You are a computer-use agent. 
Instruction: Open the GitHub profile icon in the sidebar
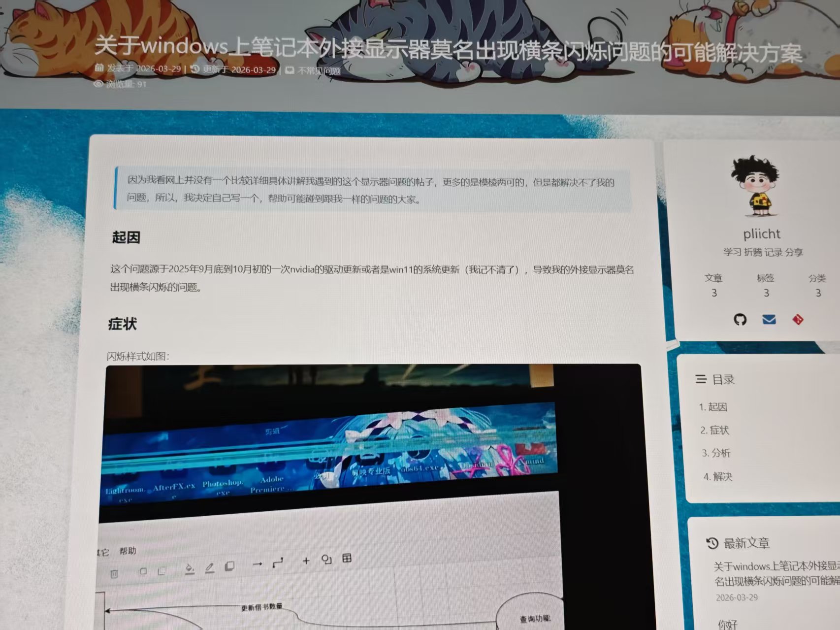tap(741, 320)
